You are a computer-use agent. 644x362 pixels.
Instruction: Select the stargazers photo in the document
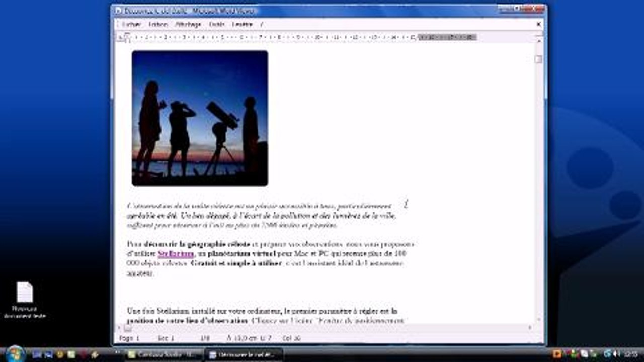pyautogui.click(x=200, y=118)
